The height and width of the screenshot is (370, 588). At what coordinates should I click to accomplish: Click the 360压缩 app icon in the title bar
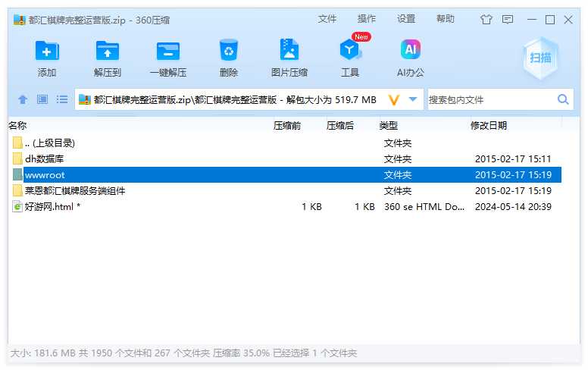19,20
